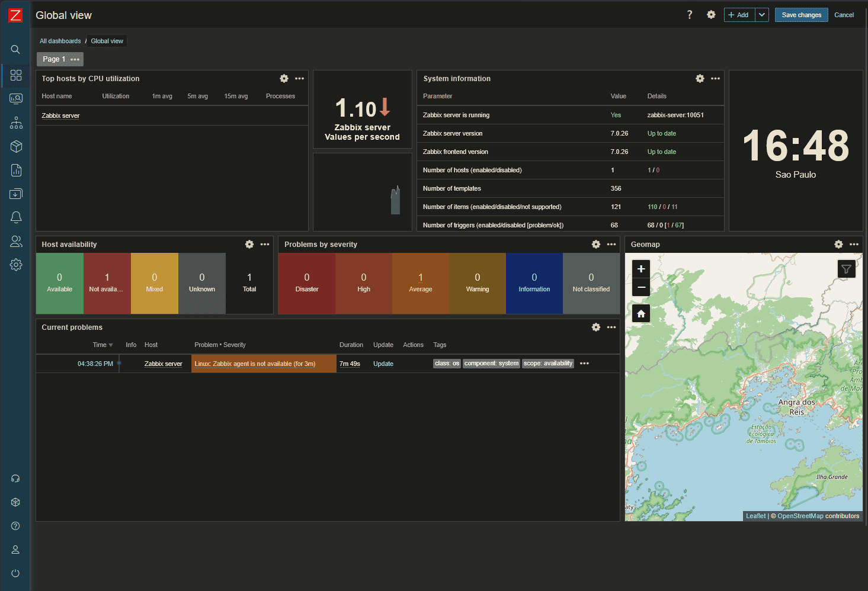Open the Users sidebar section
This screenshot has height=591, width=868.
coord(16,241)
